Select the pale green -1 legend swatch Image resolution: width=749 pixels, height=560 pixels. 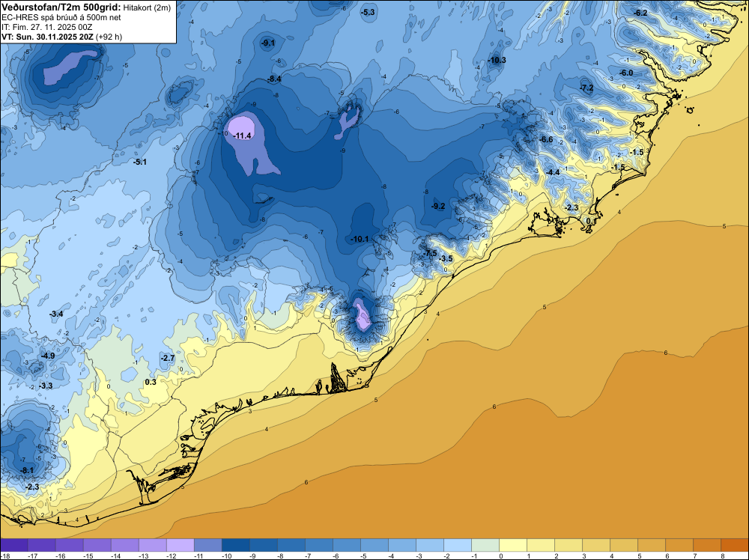click(485, 545)
